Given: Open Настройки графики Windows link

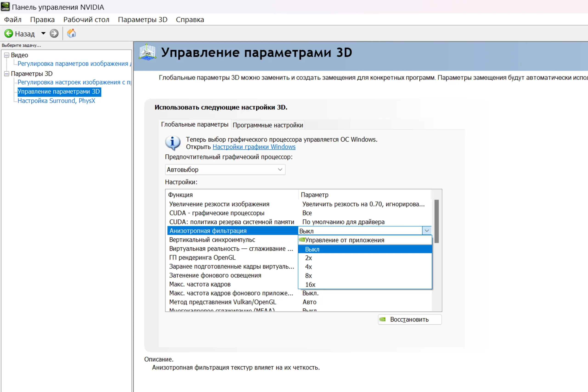Looking at the screenshot, I should [x=254, y=147].
